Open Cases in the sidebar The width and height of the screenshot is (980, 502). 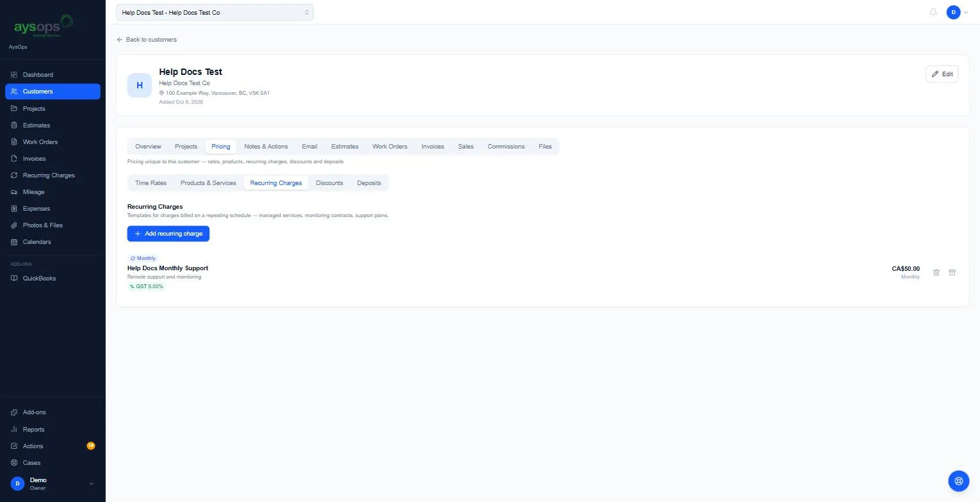53,462
